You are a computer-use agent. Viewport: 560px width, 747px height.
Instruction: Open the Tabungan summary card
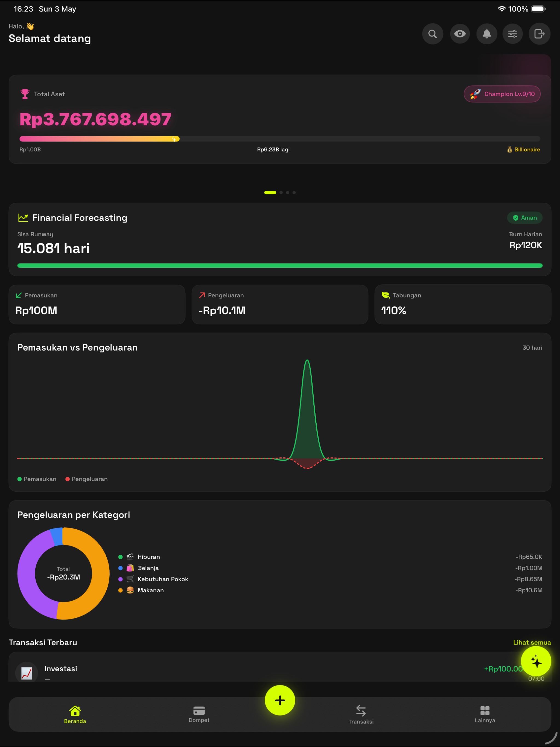463,304
